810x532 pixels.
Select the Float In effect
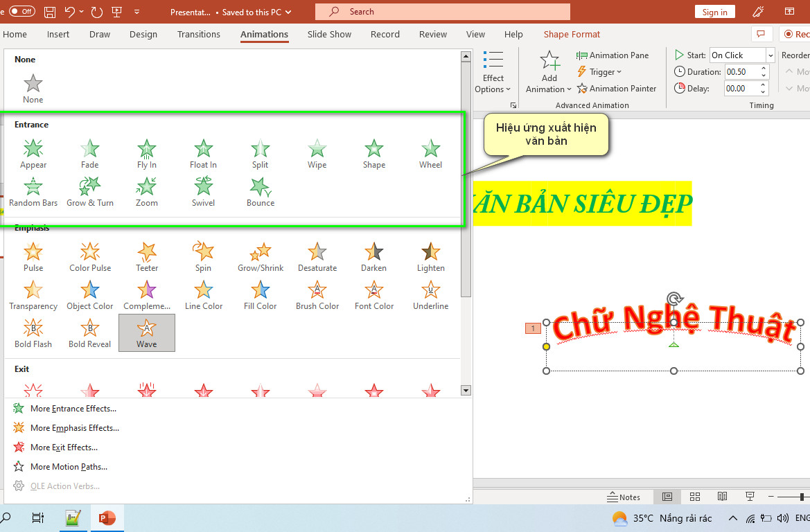204,154
